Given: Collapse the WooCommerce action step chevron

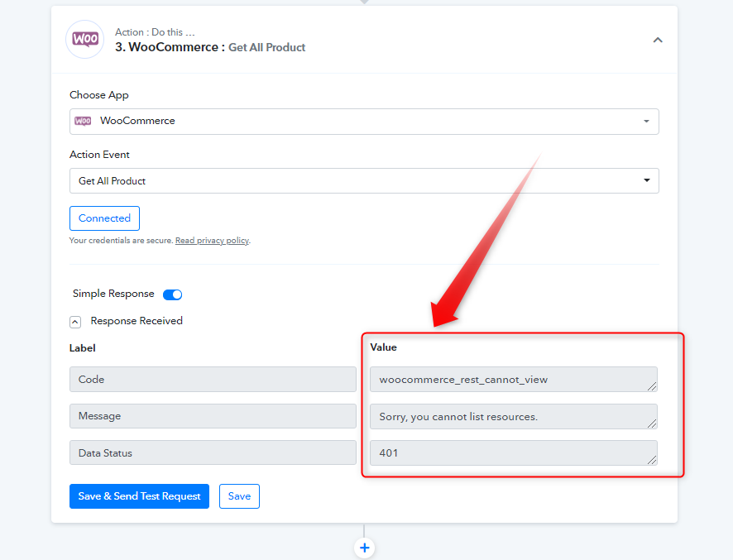Looking at the screenshot, I should tap(657, 40).
